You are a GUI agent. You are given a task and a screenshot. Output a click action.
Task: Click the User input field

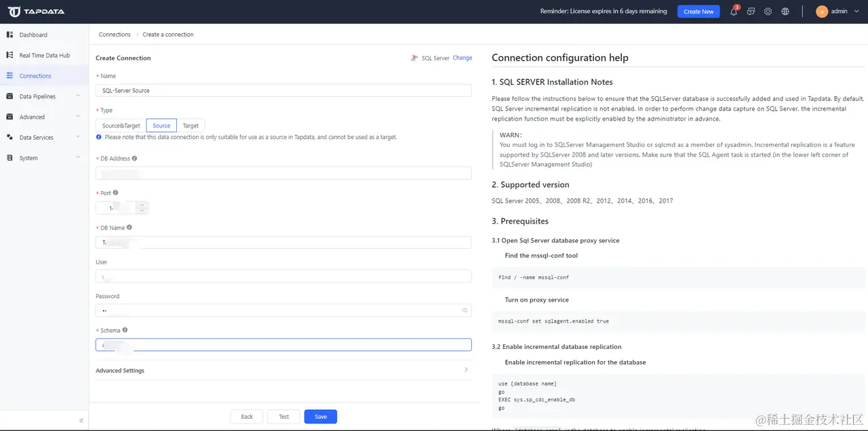point(283,276)
